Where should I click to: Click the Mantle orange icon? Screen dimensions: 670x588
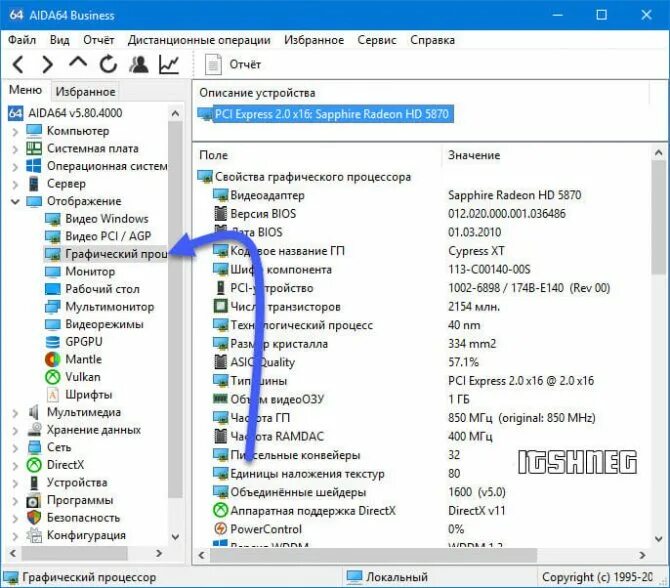coord(53,359)
